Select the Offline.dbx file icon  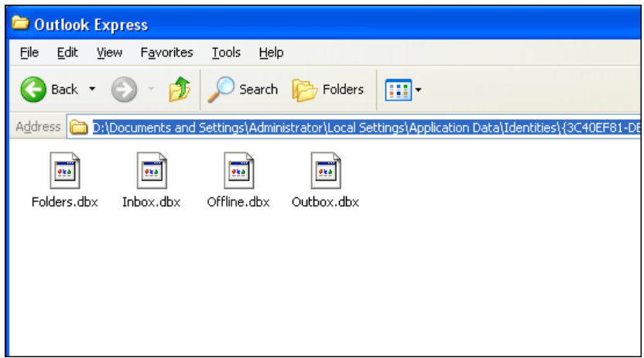[238, 171]
